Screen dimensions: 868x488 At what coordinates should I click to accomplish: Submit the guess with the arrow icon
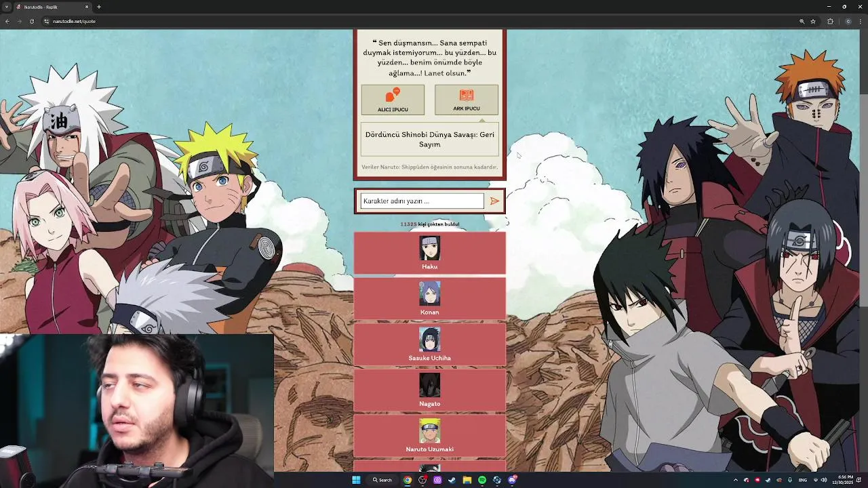[494, 201]
